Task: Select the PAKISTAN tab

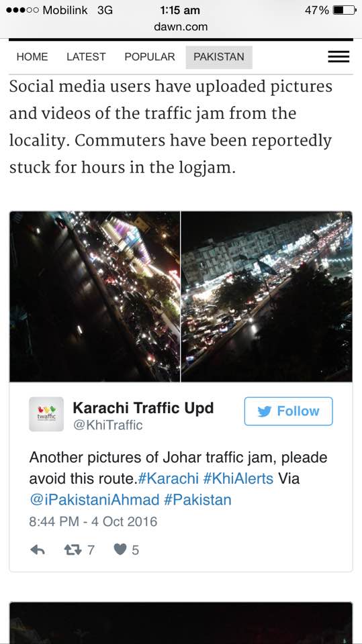Action: coord(219,57)
